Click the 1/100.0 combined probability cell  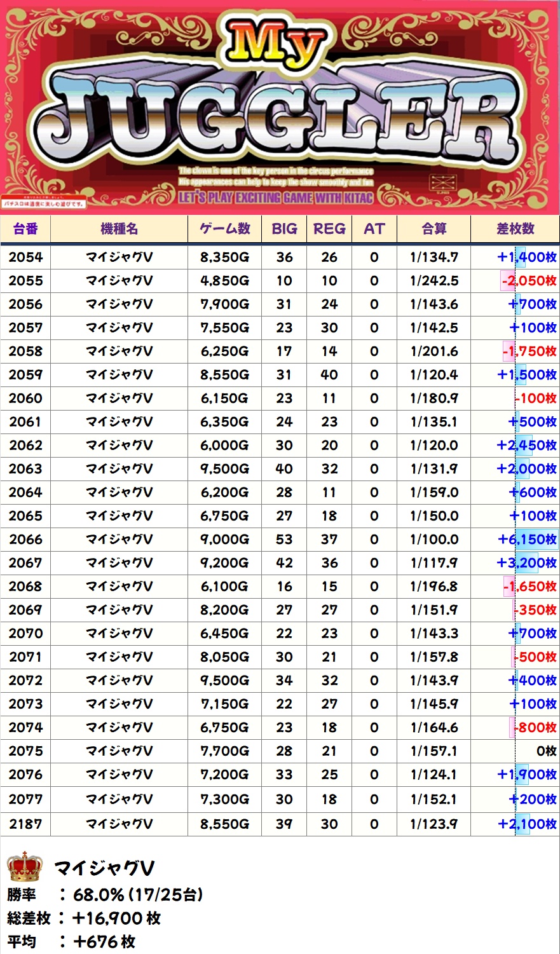tap(434, 540)
